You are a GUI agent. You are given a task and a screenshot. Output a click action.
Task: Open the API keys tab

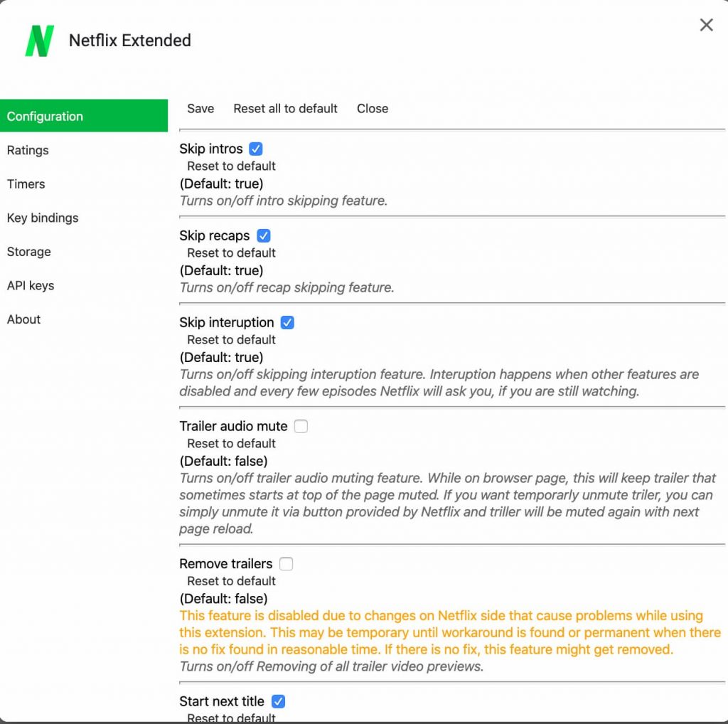click(31, 286)
